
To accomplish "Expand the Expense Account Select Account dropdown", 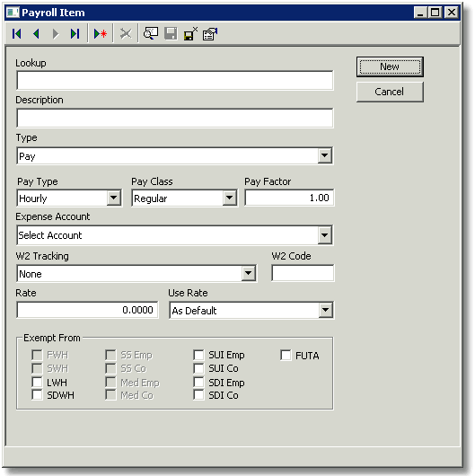I will pos(324,235).
